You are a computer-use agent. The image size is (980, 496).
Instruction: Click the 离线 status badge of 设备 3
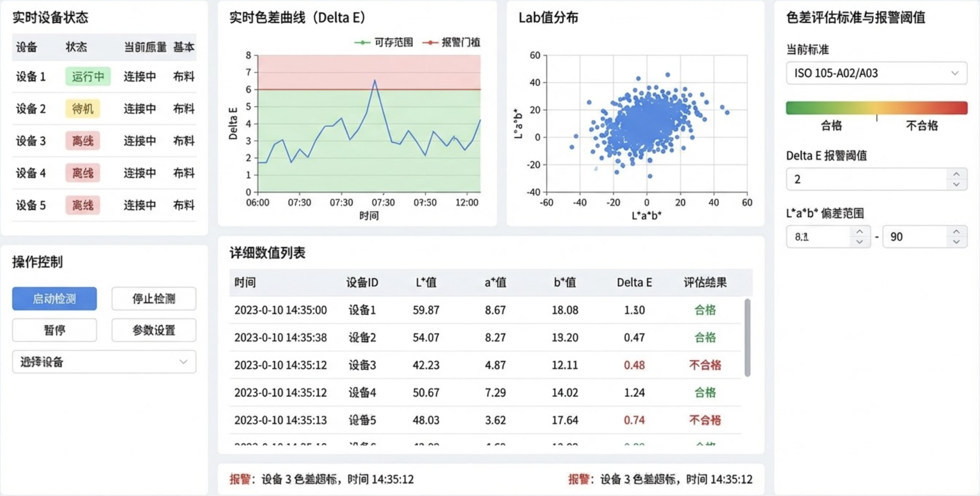[x=82, y=141]
